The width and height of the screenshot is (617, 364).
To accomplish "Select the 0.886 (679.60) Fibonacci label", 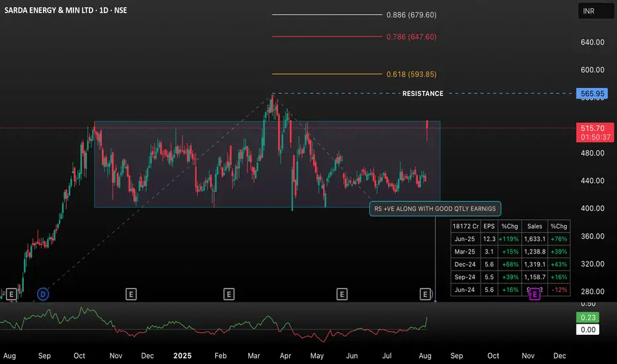I will coord(411,15).
